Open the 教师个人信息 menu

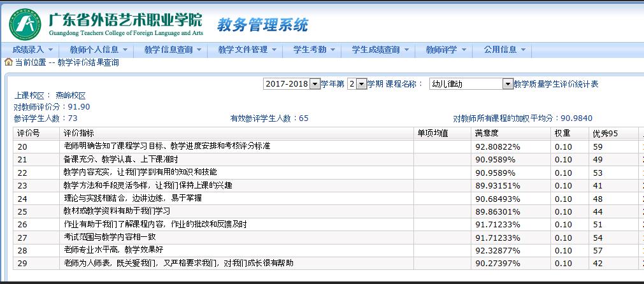tap(98, 50)
